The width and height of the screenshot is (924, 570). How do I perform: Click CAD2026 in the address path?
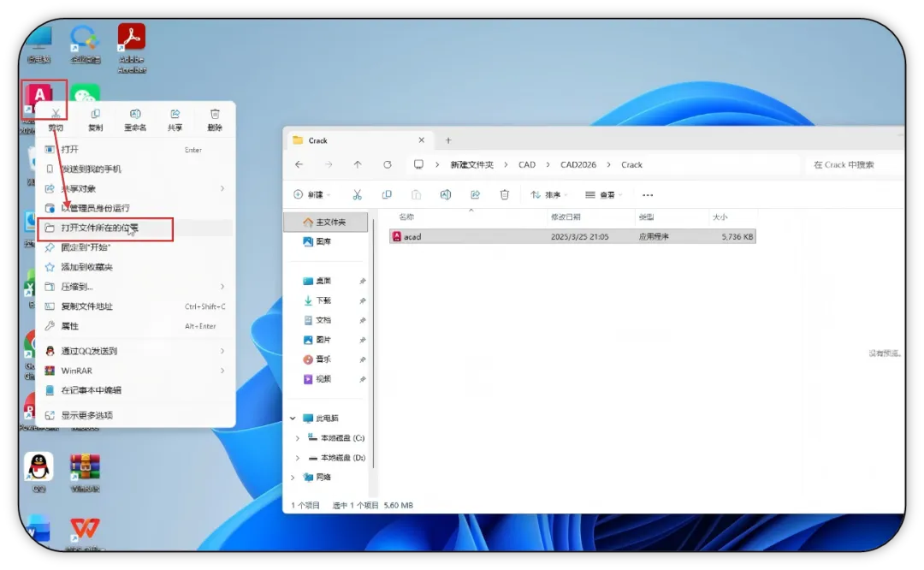tap(578, 165)
